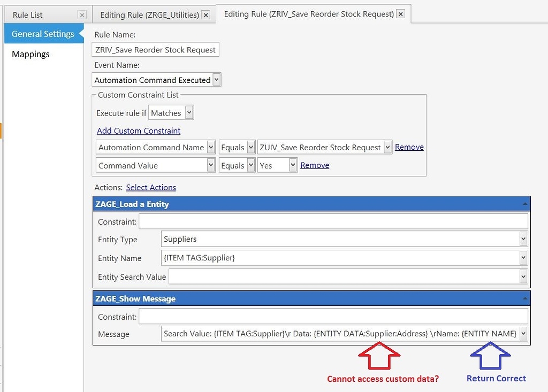548x392 pixels.
Task: Click the Add Custom Constraint link
Action: (x=138, y=130)
